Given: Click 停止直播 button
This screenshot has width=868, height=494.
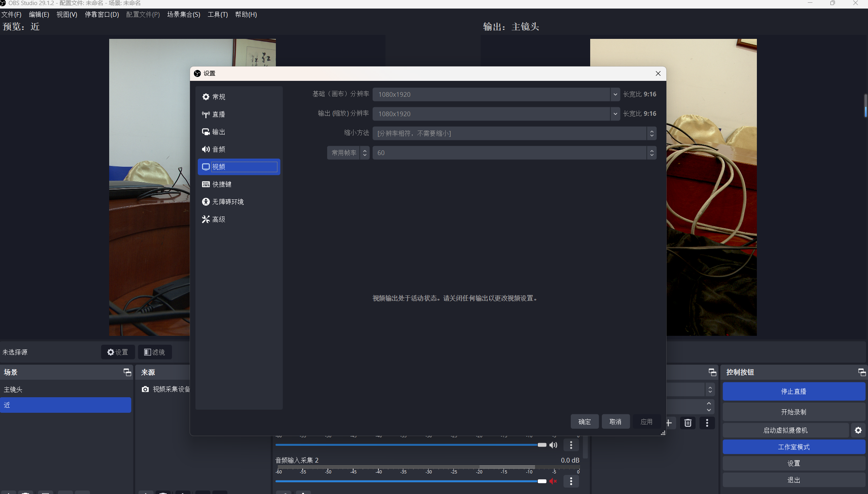Looking at the screenshot, I should [x=793, y=391].
